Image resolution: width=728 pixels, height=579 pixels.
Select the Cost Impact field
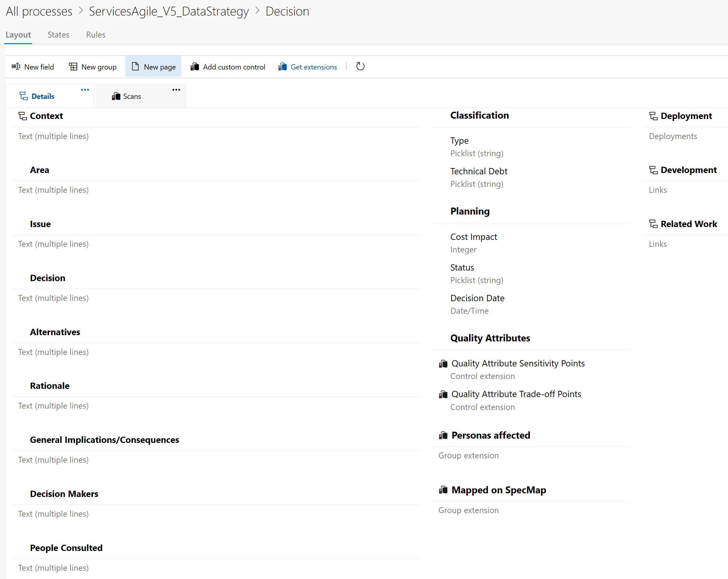tap(473, 237)
